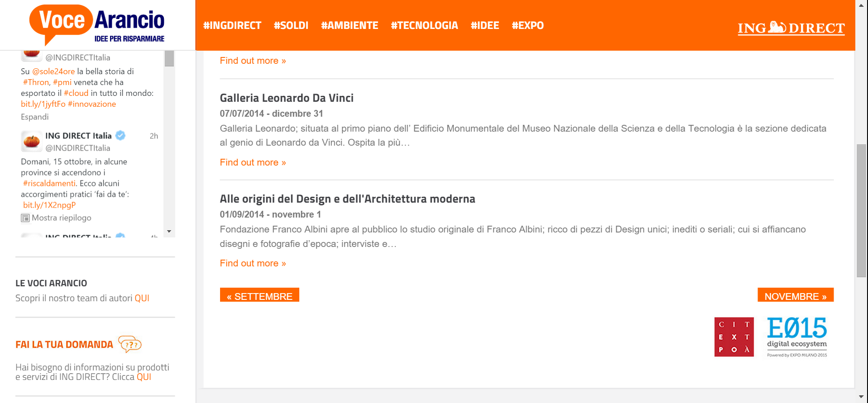The height and width of the screenshot is (403, 868).
Task: Click the question marks speech bubble icon
Action: coord(130,345)
